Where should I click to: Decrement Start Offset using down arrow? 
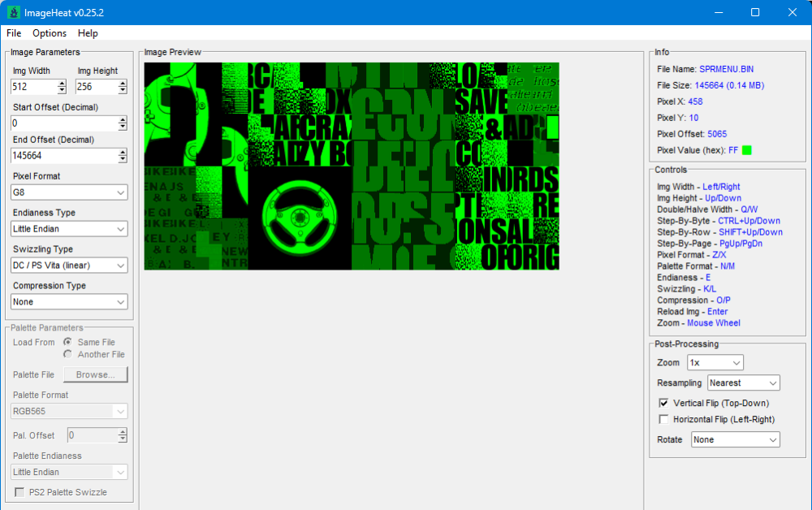(x=123, y=127)
